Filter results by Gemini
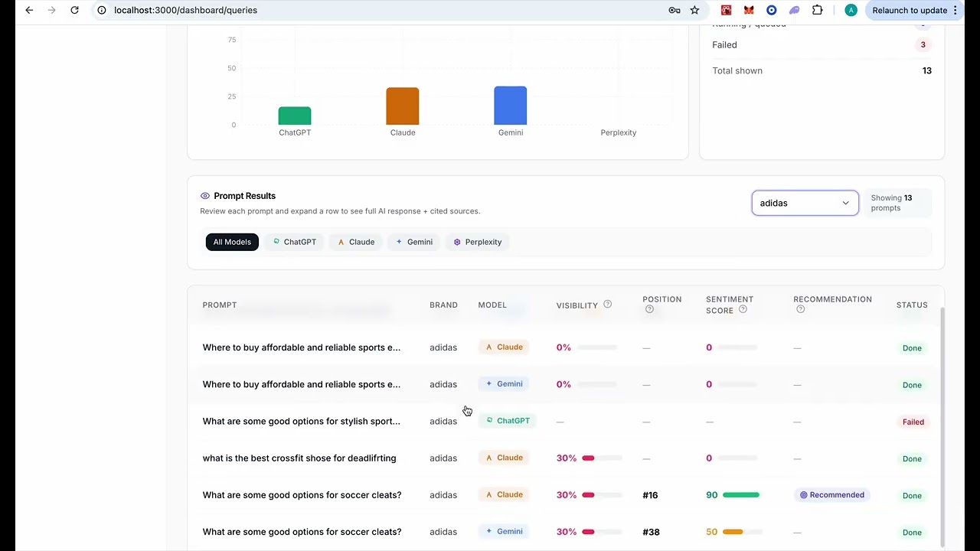Screen dimensions: 980x551 [x=414, y=242]
